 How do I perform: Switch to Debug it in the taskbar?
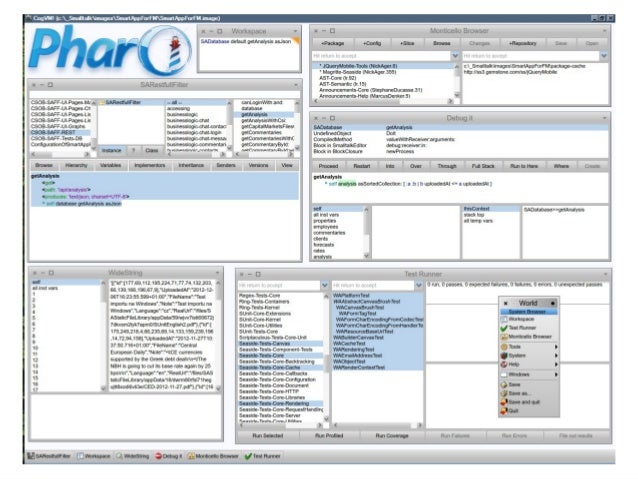pos(169,456)
